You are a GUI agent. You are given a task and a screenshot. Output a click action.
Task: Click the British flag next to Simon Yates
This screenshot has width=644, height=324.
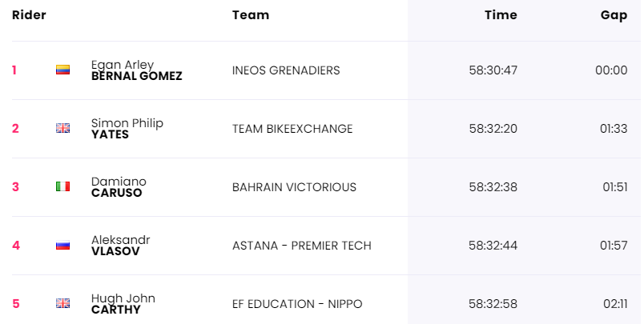pos(62,129)
